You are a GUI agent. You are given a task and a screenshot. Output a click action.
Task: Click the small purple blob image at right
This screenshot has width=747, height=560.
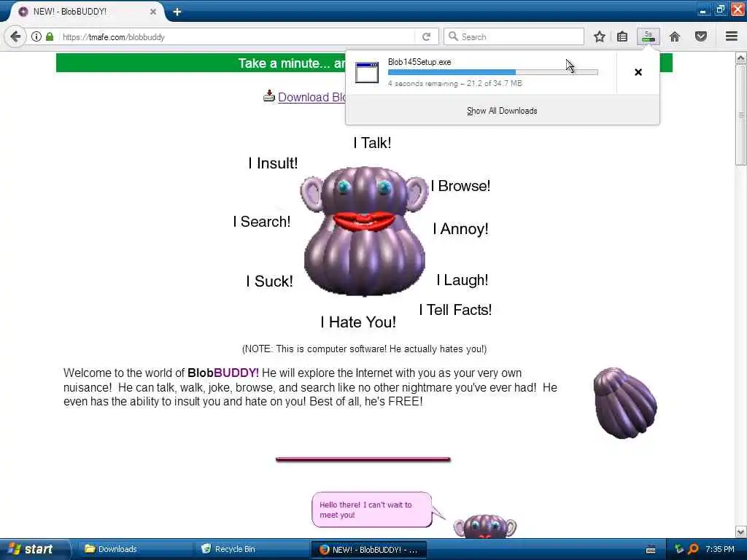pos(625,402)
